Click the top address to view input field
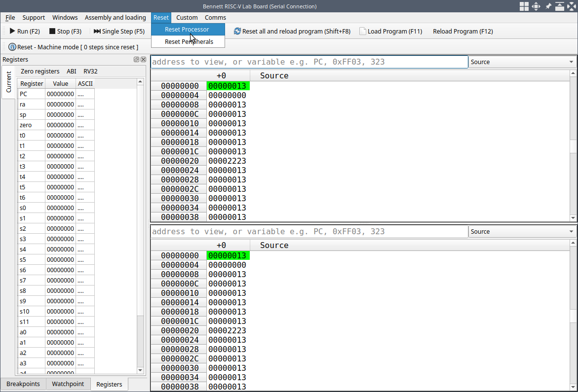 (x=309, y=62)
